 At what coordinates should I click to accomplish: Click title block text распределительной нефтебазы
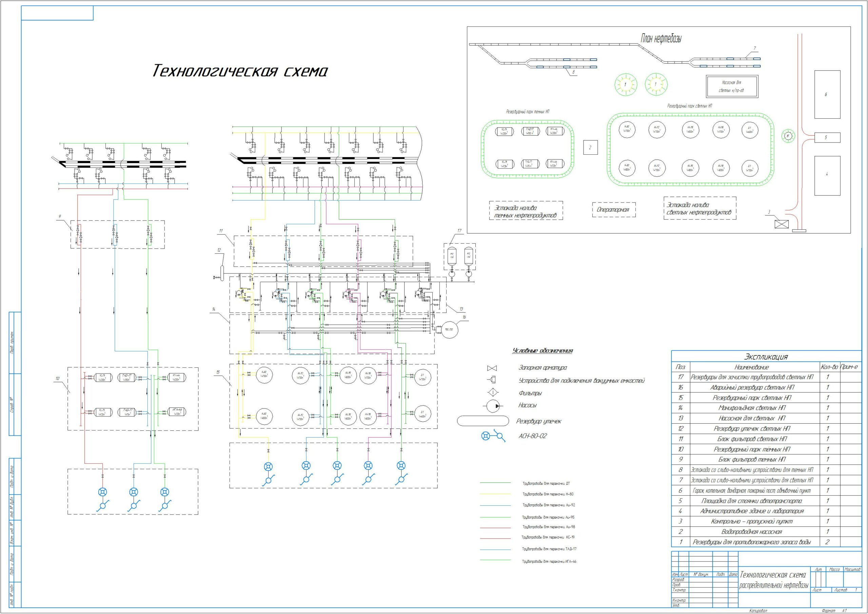[774, 586]
